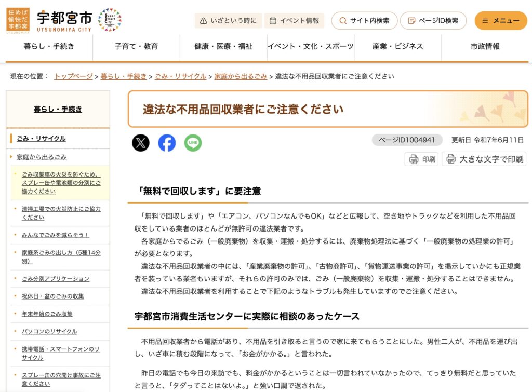Click トップページ breadcrumb link
The width and height of the screenshot is (532, 392).
(73, 76)
